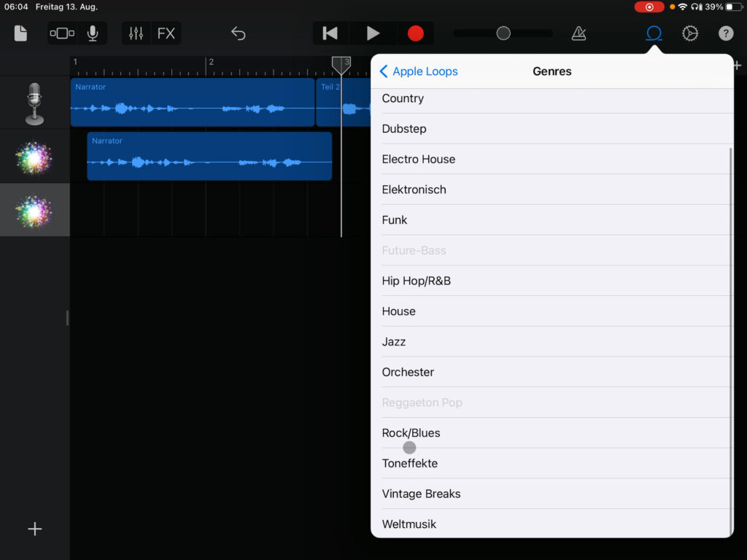The height and width of the screenshot is (560, 747).
Task: Open track controls mixer sliders icon
Action: click(136, 34)
